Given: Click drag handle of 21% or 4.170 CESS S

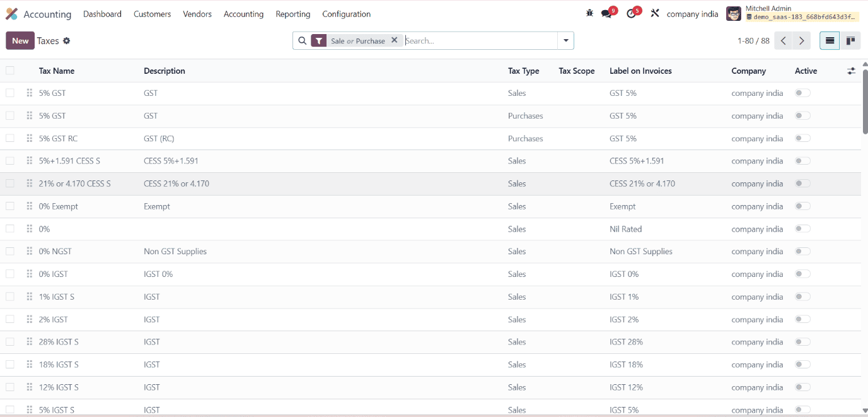Looking at the screenshot, I should tap(30, 184).
